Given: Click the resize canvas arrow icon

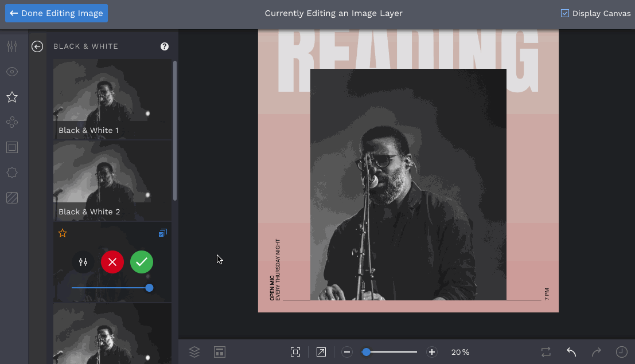Looking at the screenshot, I should tap(321, 352).
